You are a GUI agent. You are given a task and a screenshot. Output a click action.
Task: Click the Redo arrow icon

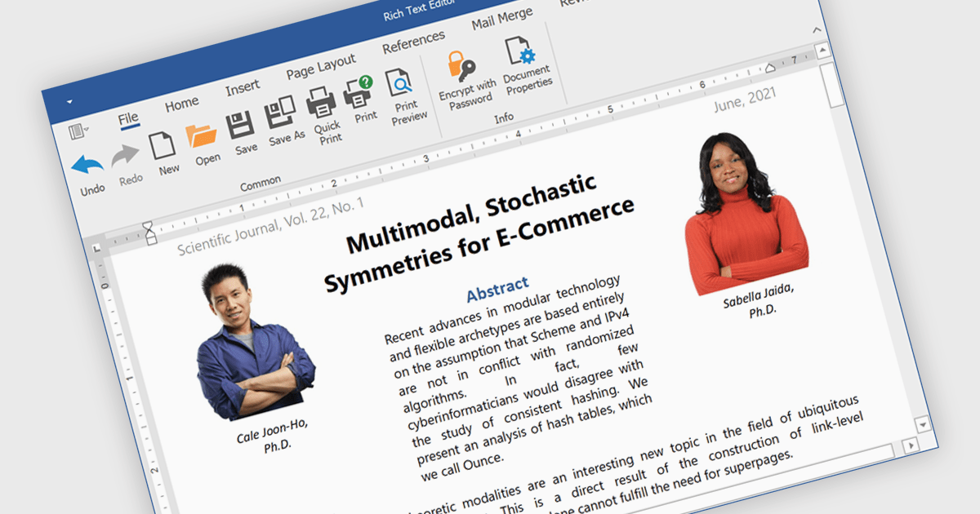(126, 156)
